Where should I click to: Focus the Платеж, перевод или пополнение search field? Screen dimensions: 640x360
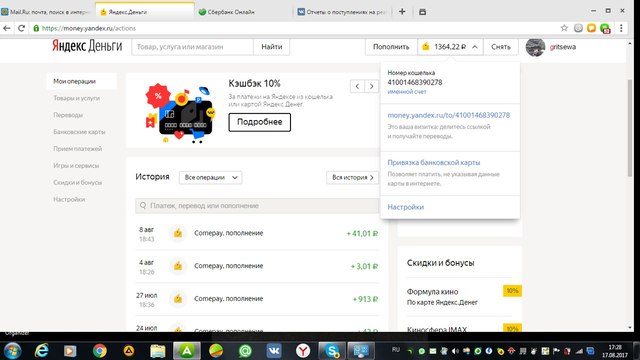coord(257,206)
